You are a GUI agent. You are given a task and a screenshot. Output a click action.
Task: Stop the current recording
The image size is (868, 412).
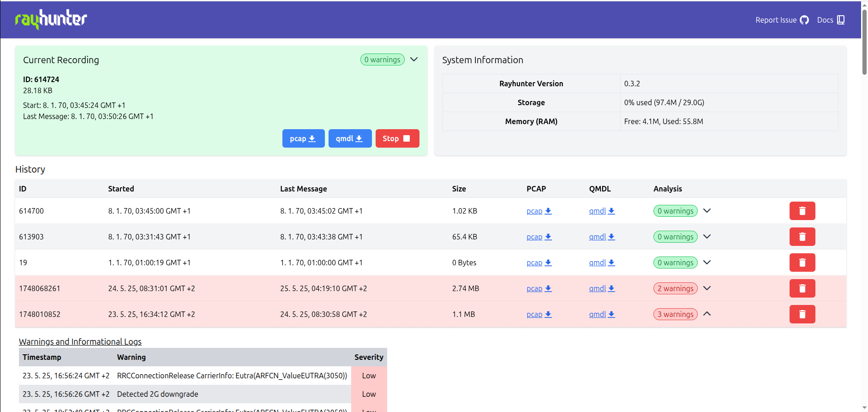click(x=397, y=138)
